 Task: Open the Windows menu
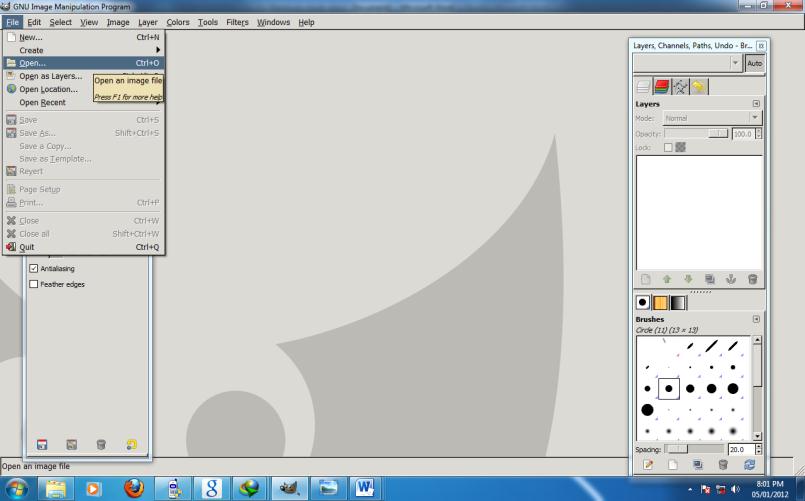(273, 22)
